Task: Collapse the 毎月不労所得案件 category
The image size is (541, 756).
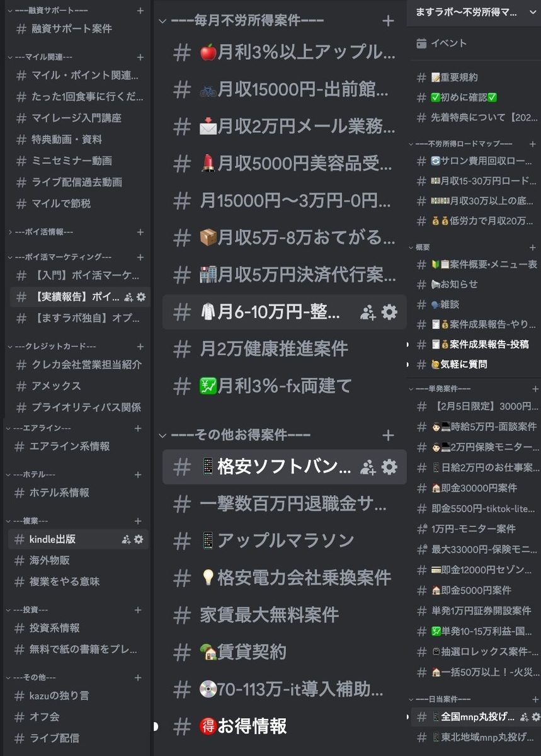Action: tap(162, 21)
